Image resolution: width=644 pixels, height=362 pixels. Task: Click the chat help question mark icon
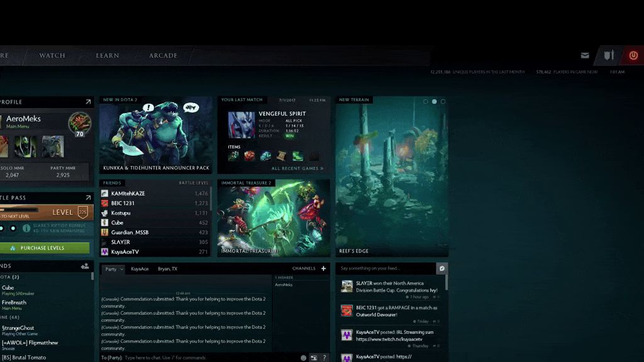click(325, 358)
